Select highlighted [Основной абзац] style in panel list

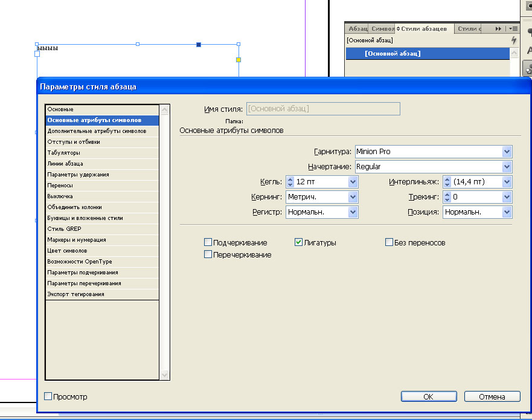428,54
